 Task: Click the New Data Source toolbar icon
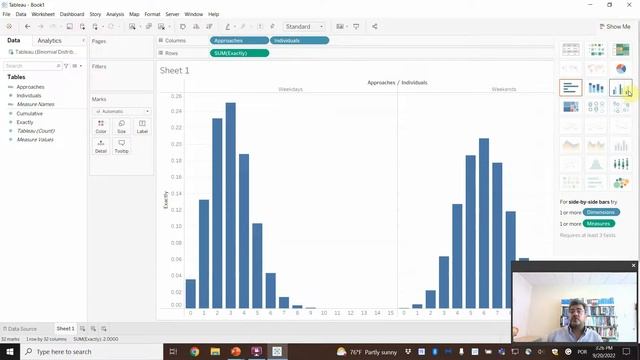[82, 27]
